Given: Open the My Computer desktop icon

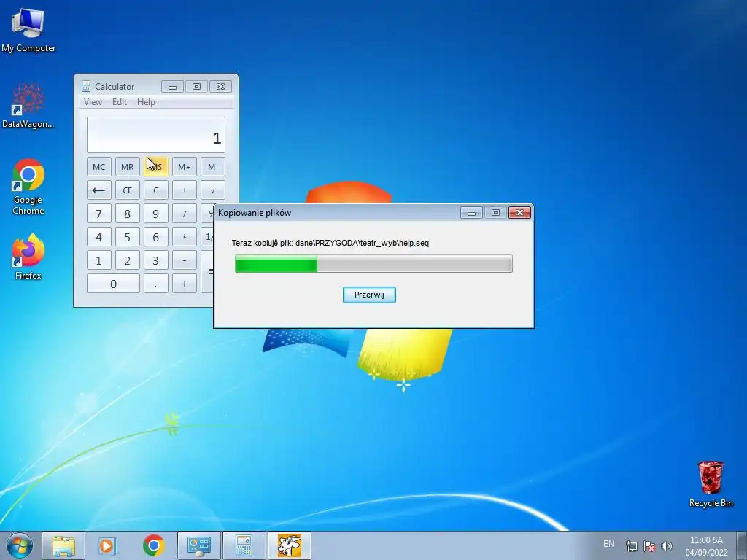Looking at the screenshot, I should 28,31.
